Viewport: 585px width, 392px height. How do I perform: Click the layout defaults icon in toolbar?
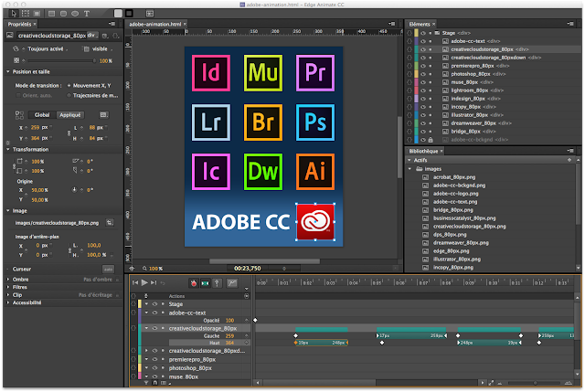pyautogui.click(x=150, y=14)
